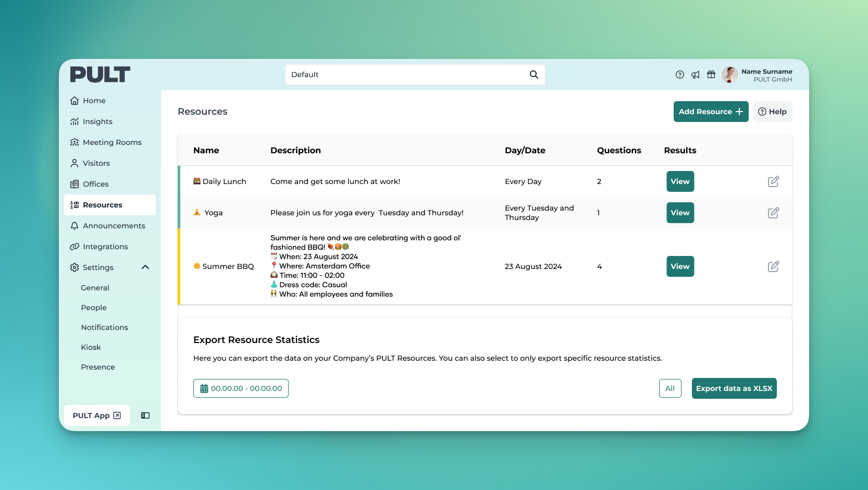Screen dimensions: 868x490
Task: Go to Integrations
Action: pos(110,247)
